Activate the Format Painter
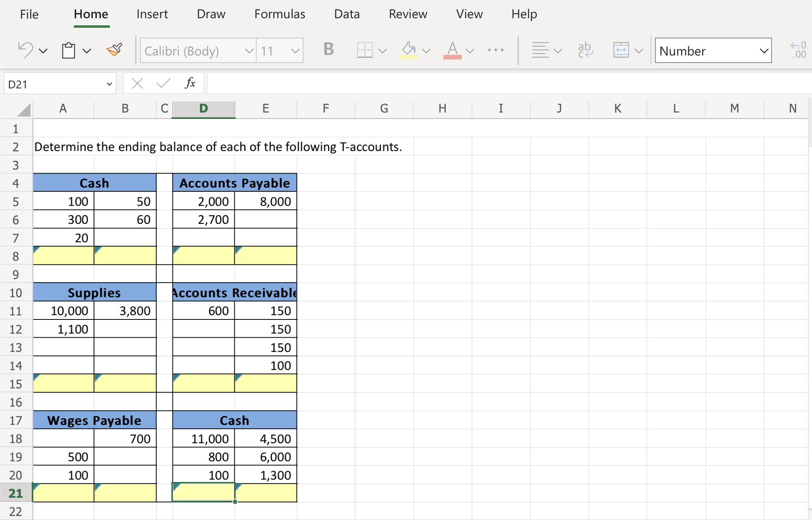Image resolution: width=812 pixels, height=520 pixels. pos(114,49)
